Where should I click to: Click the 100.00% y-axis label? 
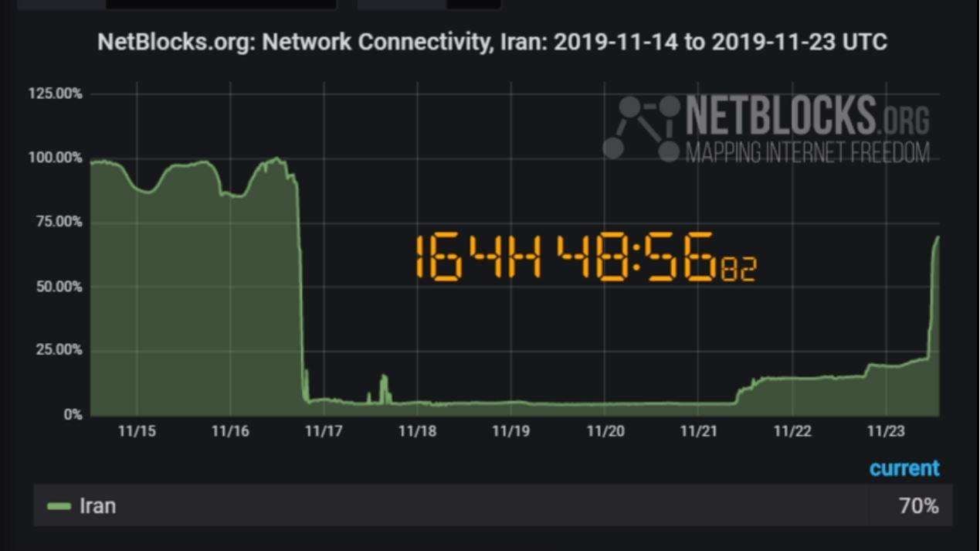tap(56, 158)
